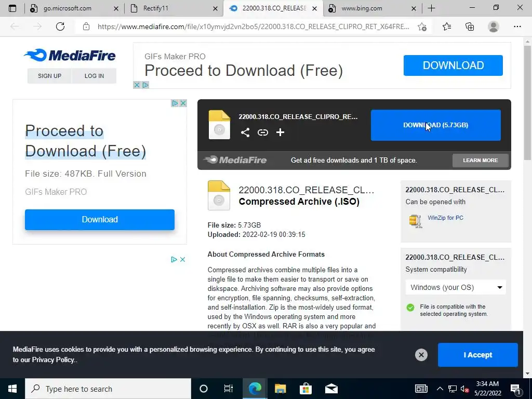Click the page vertical scrollbar thumb
Screen dimensions: 532x399
coord(527,102)
